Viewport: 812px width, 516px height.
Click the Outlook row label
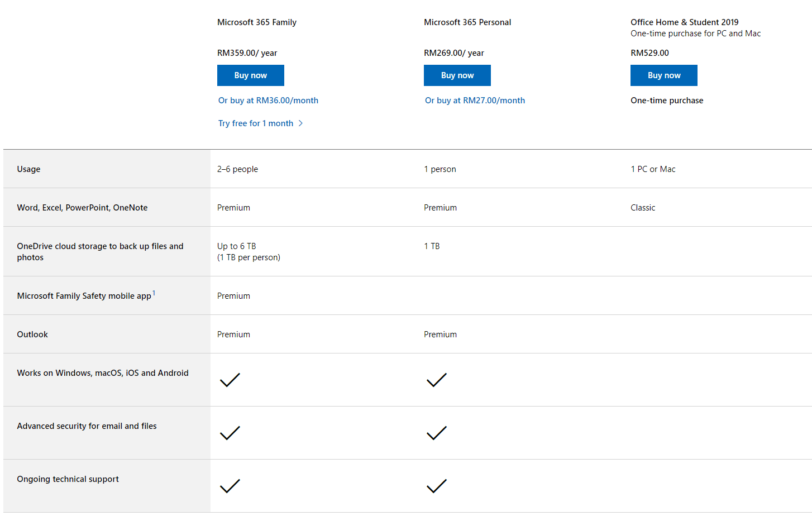click(x=32, y=335)
